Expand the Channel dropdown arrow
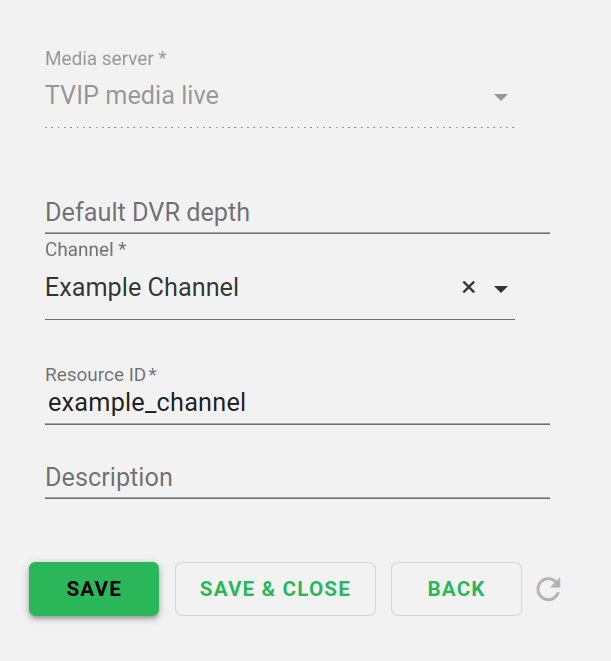Image resolution: width=611 pixels, height=661 pixels. tap(502, 289)
